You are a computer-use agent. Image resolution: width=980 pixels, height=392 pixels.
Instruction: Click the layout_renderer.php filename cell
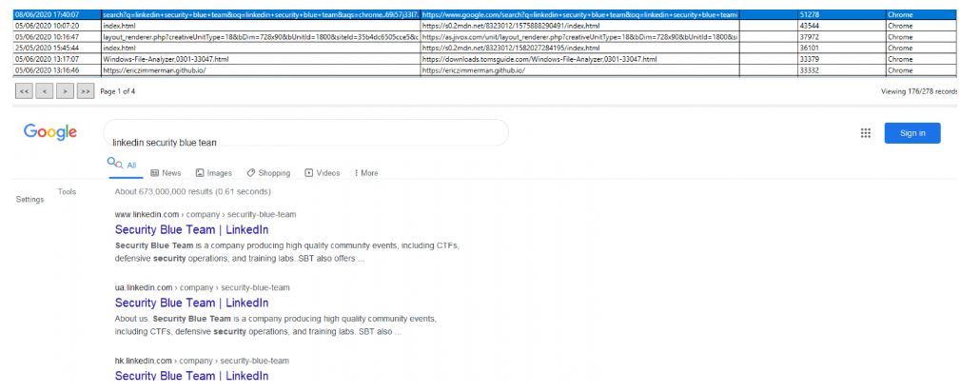[261, 37]
